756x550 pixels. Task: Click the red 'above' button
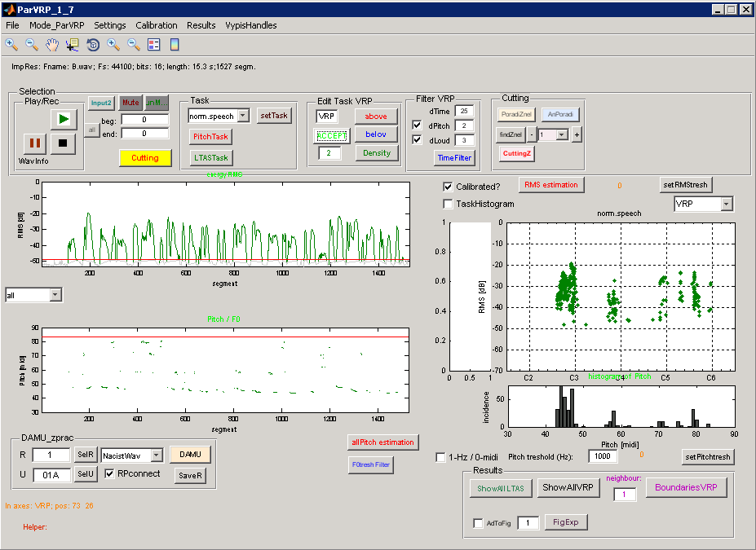coord(376,116)
